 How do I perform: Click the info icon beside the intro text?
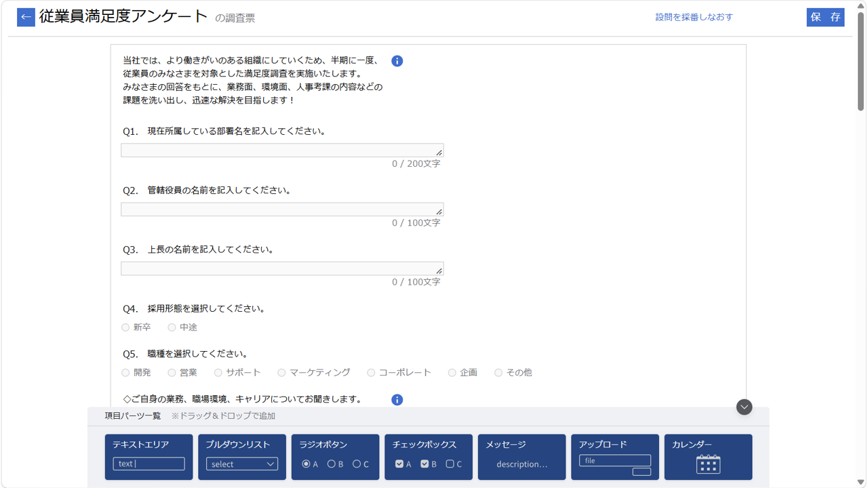397,61
